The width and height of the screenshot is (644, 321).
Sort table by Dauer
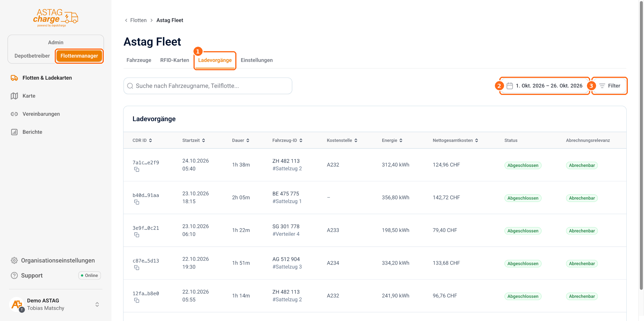coord(241,141)
